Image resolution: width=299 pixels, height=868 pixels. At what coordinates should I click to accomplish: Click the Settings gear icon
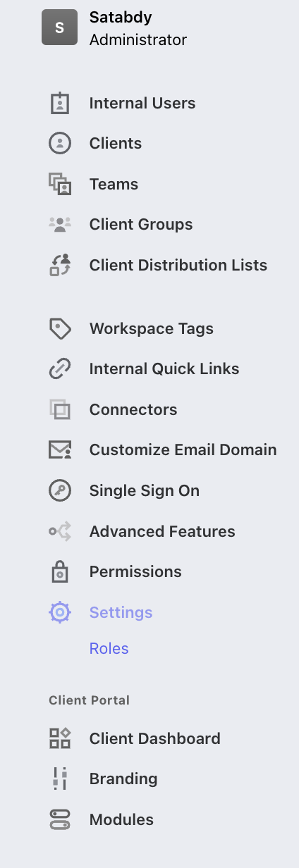[60, 612]
